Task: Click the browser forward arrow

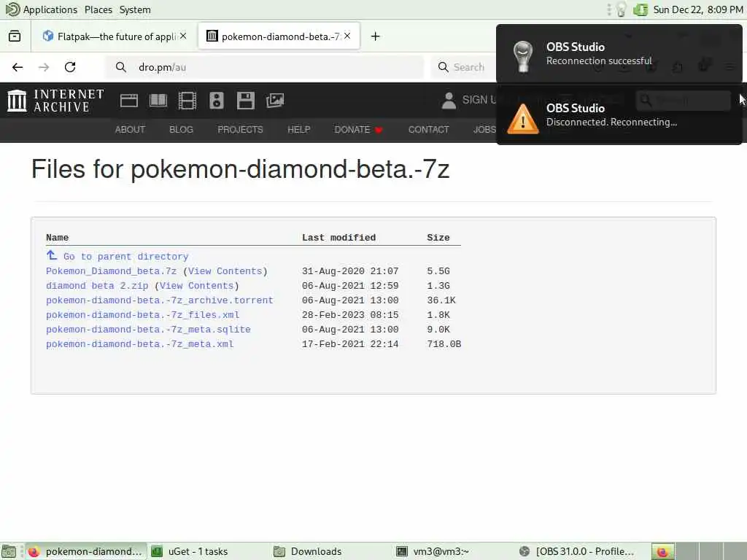Action: (x=44, y=67)
